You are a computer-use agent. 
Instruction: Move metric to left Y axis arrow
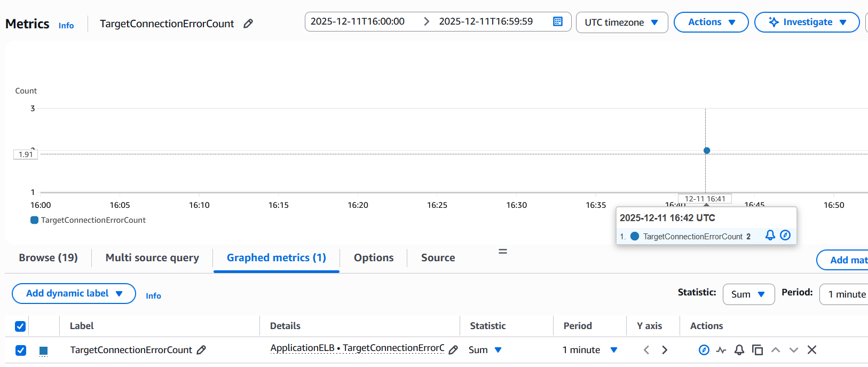(646, 350)
